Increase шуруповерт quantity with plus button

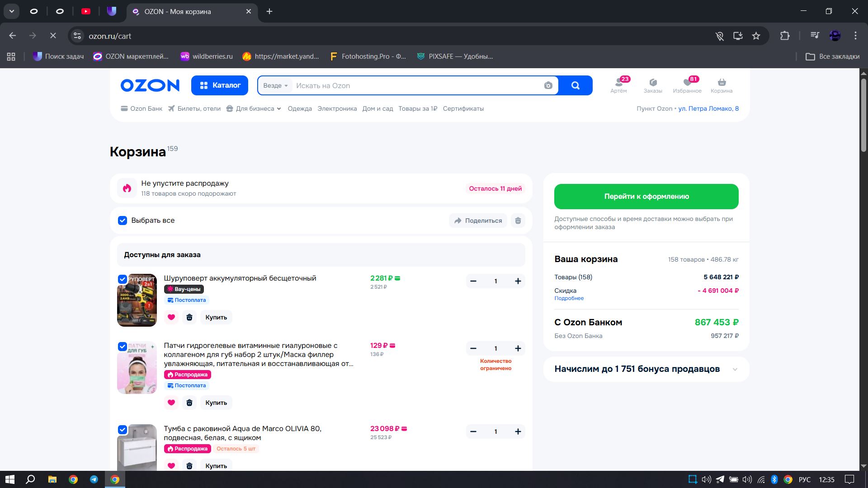[x=518, y=281]
